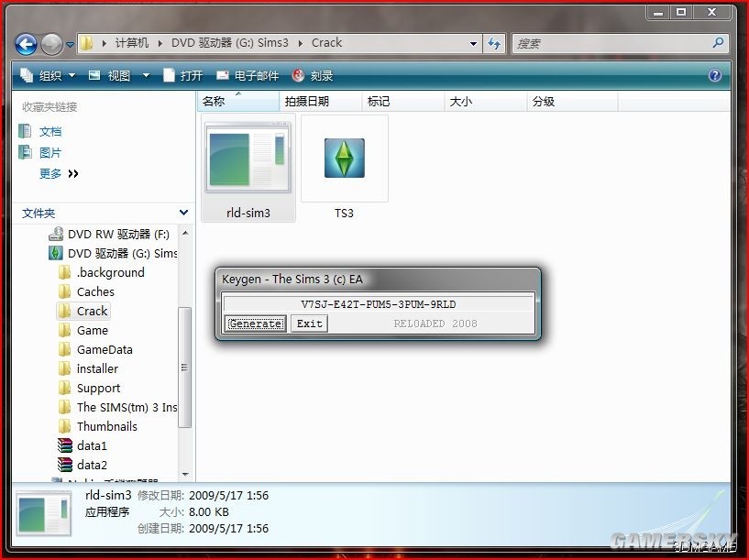Click the 创建日期 value in details pane
The image size is (749, 560).
229,529
